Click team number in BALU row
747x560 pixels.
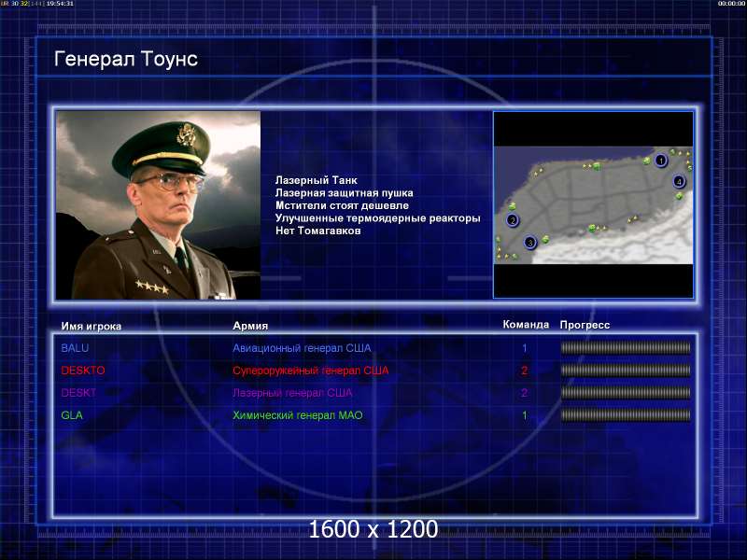(x=525, y=348)
